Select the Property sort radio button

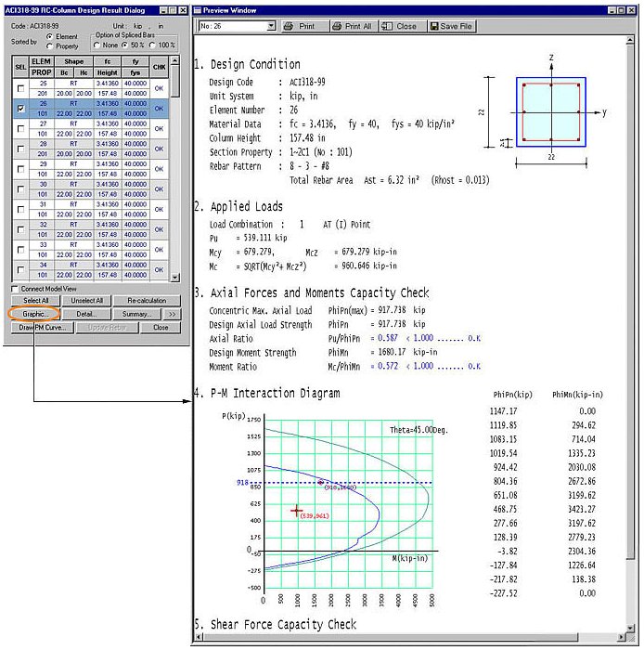[49, 45]
